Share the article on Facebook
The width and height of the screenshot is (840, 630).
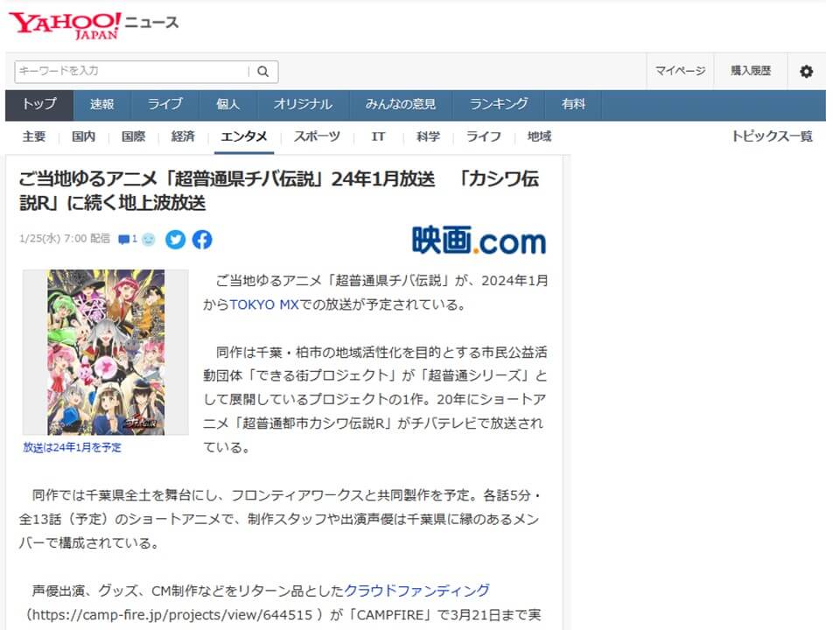click(x=202, y=239)
